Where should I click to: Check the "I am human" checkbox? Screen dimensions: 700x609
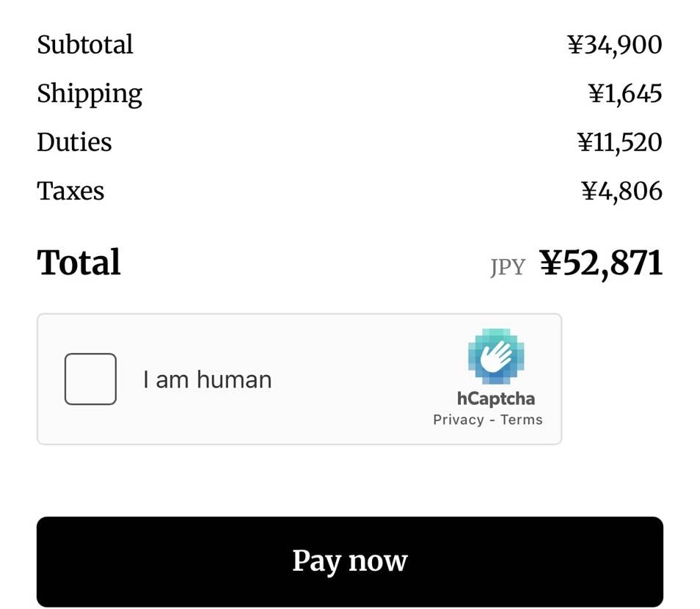(90, 379)
